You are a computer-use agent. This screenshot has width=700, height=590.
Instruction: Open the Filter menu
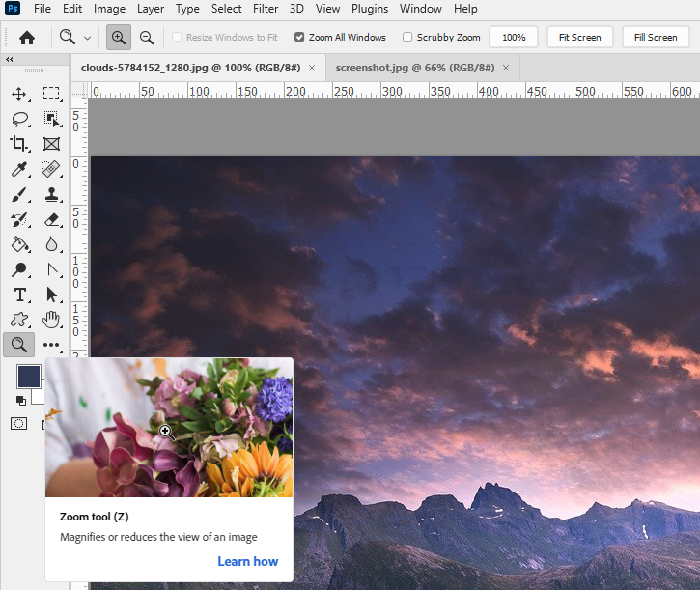266,9
